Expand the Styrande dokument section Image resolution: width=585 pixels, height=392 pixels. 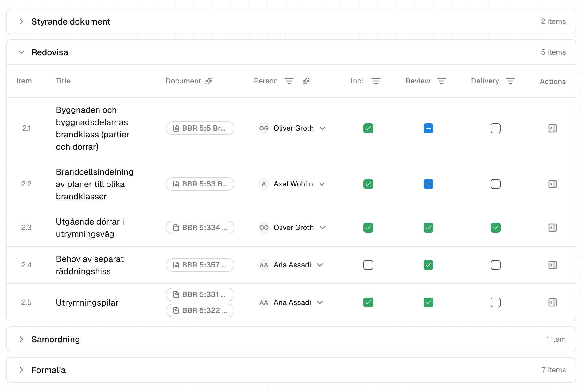pos(21,21)
